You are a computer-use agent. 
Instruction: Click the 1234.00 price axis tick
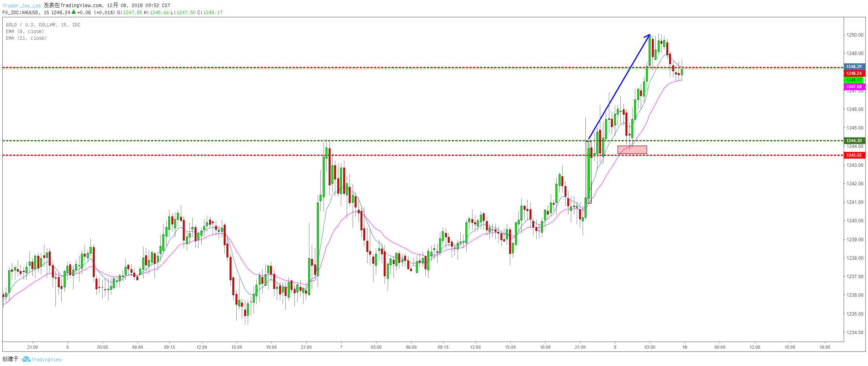(855, 332)
